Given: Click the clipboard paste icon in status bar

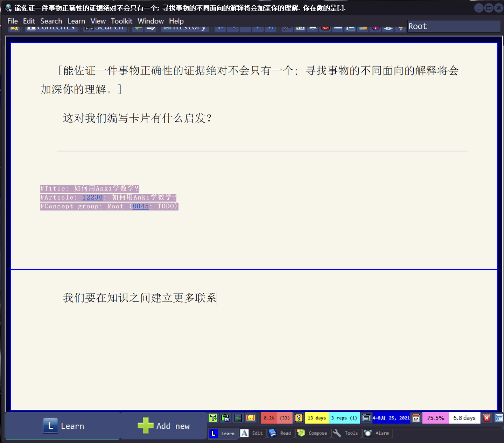Looking at the screenshot, I should pos(225,418).
